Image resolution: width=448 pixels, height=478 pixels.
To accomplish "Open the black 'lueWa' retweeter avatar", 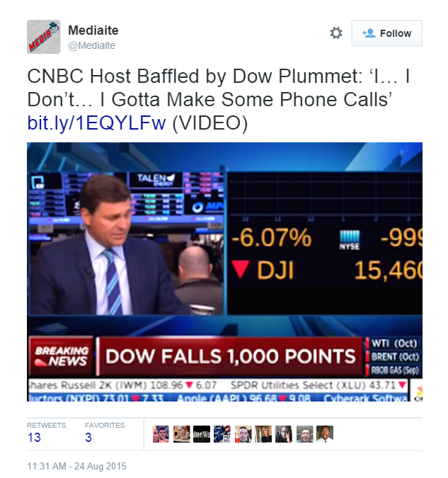I will 202,434.
